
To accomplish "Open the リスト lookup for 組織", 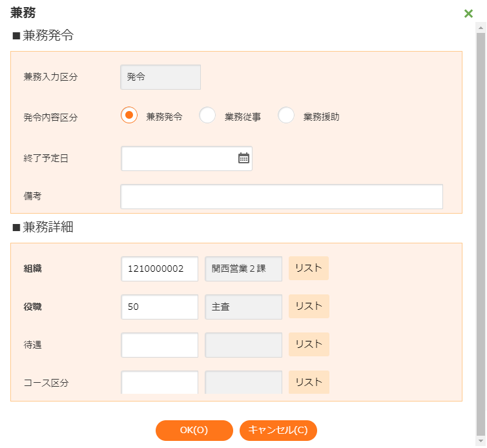I will point(309,269).
